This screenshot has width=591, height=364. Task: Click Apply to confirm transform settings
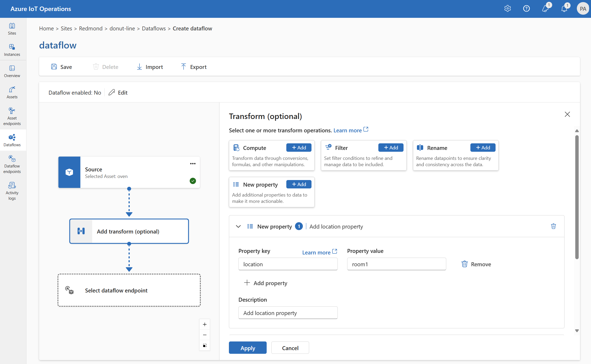pos(248,347)
